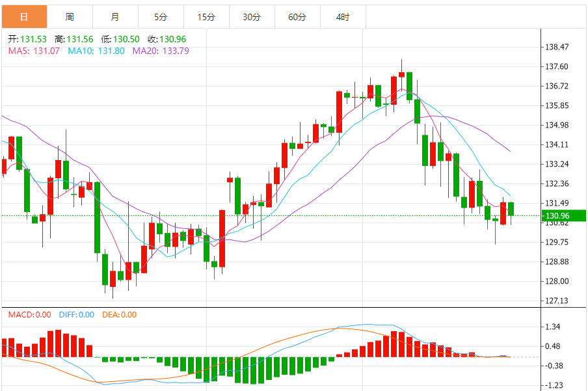Switch to the 月 monthly tab
The height and width of the screenshot is (391, 588).
116,17
